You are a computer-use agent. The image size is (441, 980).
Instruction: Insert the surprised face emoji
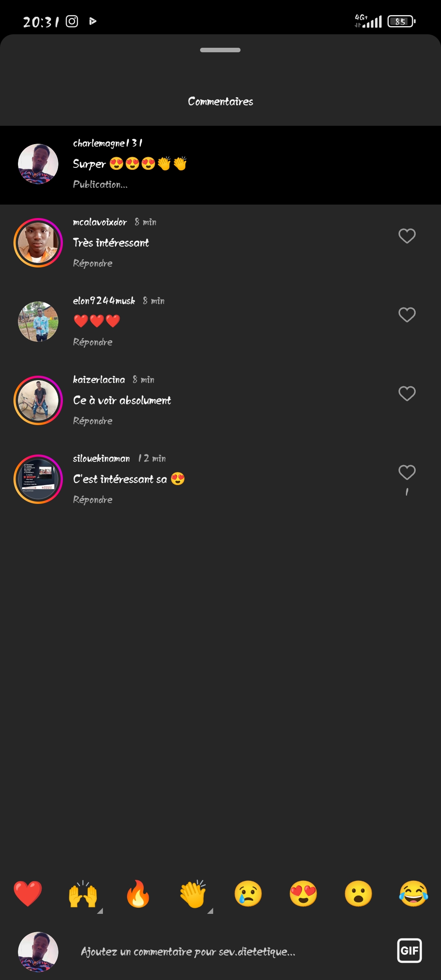click(x=359, y=893)
